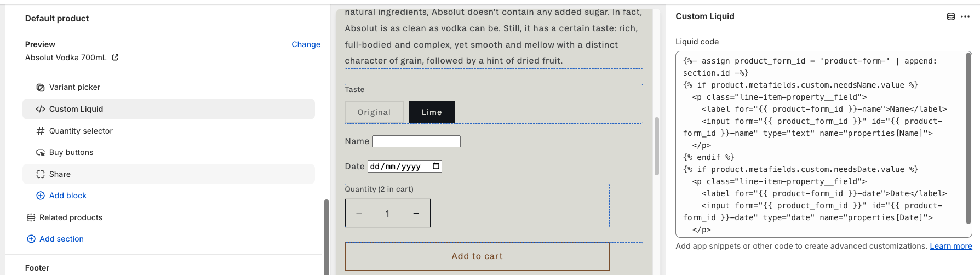
Task: Open the Learn more link
Action: 950,246
